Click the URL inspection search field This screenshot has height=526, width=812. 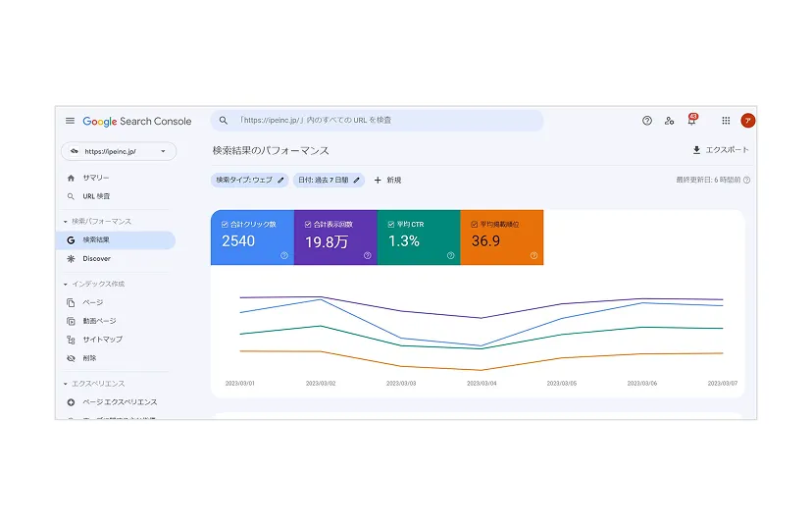tap(377, 121)
